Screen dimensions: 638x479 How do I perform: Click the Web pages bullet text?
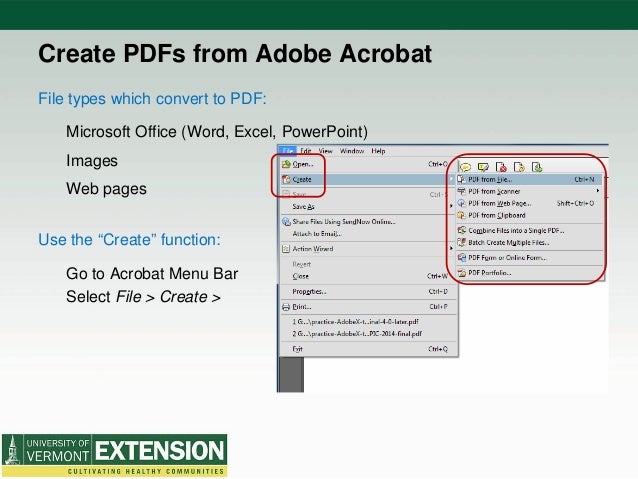[106, 189]
